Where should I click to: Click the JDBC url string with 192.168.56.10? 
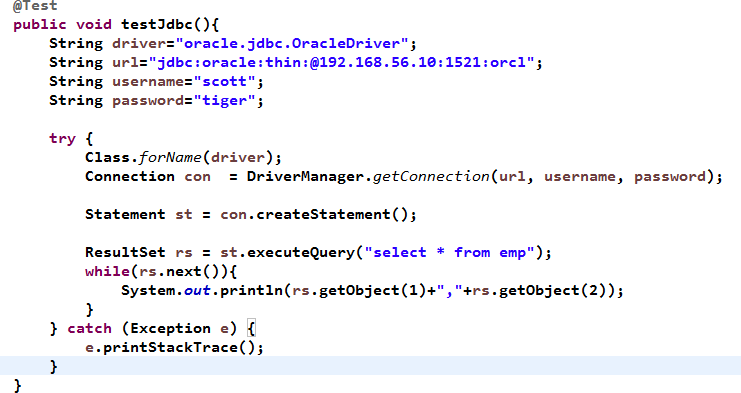pyautogui.click(x=341, y=63)
